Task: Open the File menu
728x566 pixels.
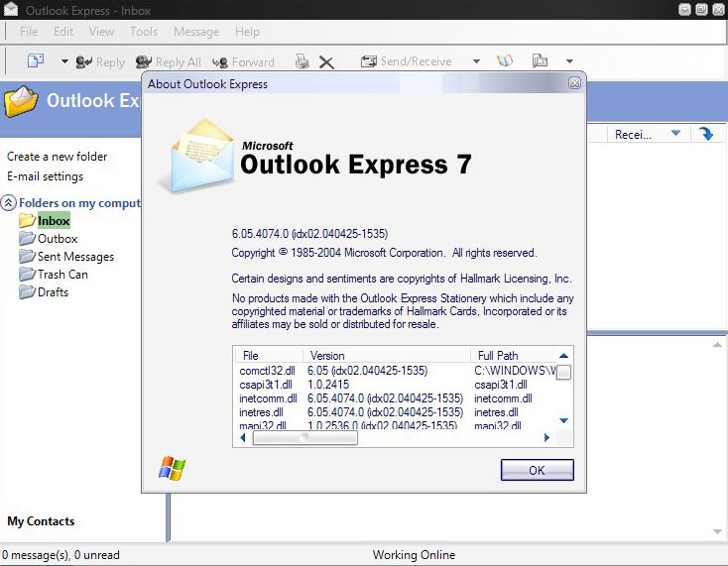Action: click(x=29, y=32)
